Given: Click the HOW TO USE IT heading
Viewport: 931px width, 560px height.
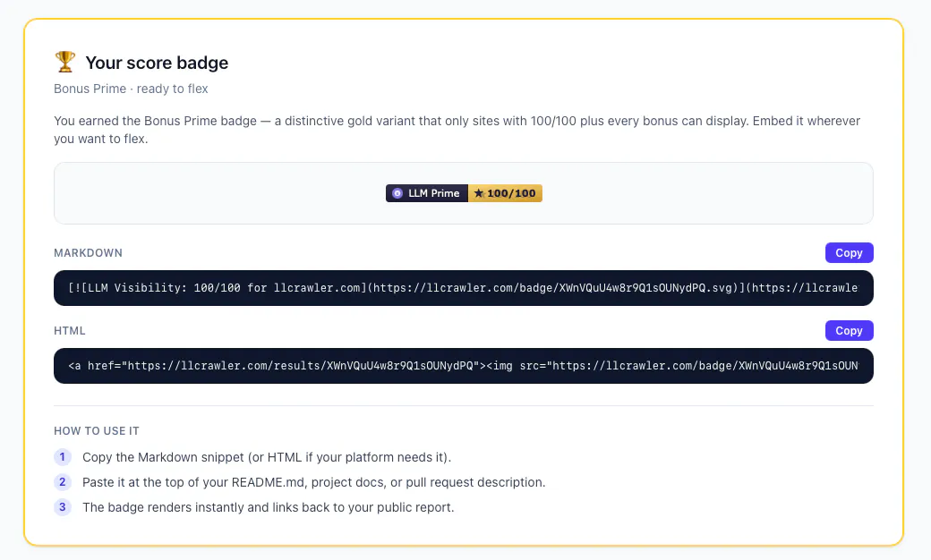Looking at the screenshot, I should coord(96,430).
